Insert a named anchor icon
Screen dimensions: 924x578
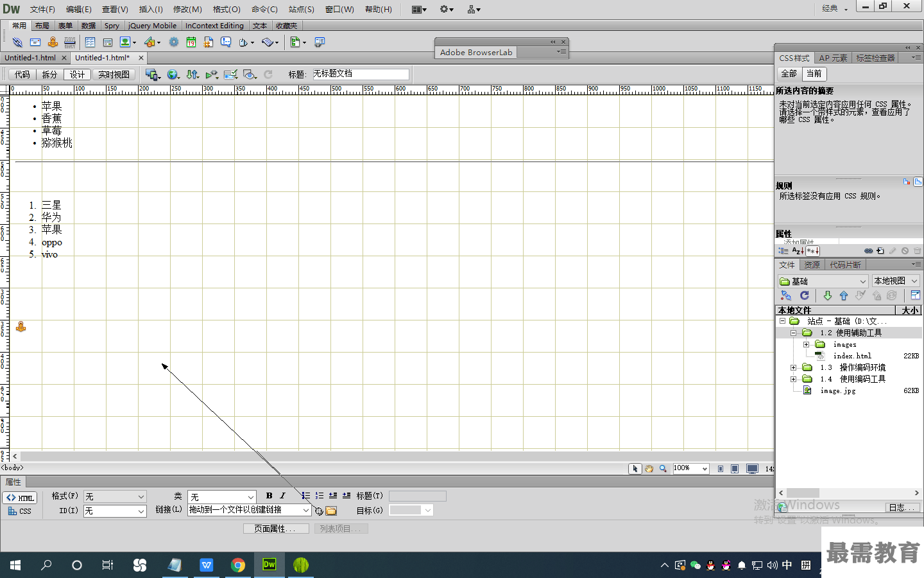53,42
